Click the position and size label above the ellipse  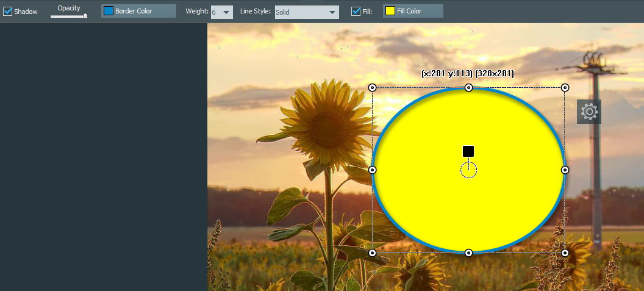click(468, 74)
